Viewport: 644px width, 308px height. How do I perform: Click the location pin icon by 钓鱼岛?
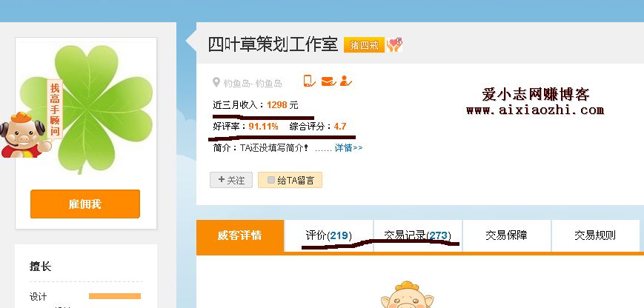click(216, 83)
